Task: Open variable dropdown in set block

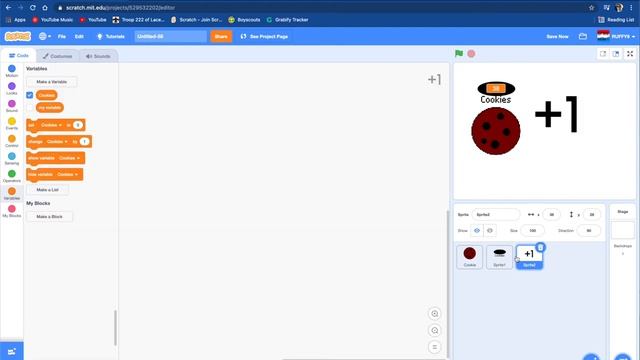Action: (x=51, y=125)
